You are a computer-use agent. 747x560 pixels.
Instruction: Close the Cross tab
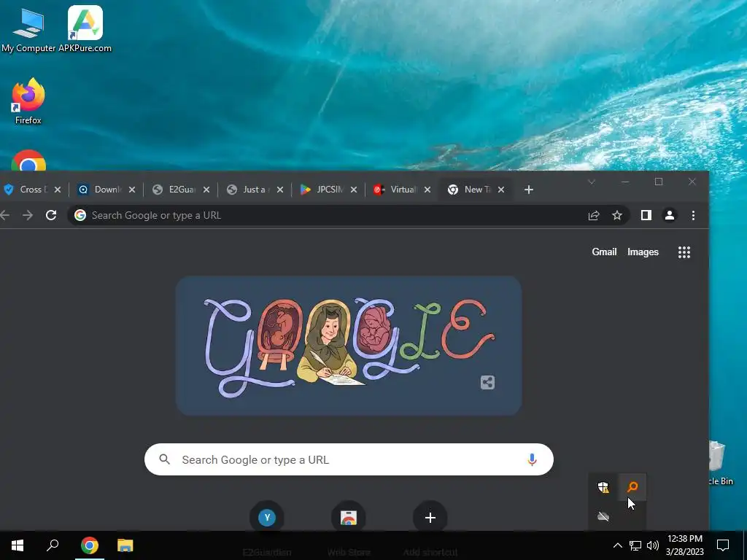[58, 190]
